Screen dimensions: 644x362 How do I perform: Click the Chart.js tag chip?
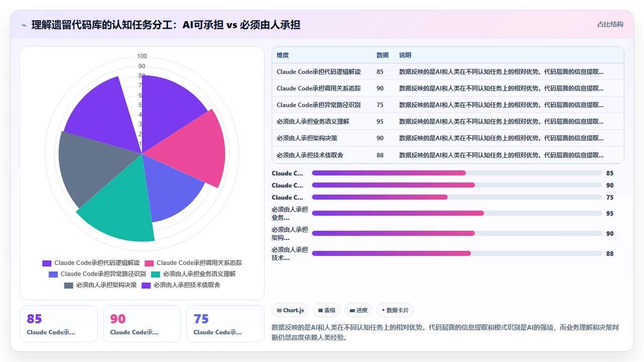[x=290, y=310]
